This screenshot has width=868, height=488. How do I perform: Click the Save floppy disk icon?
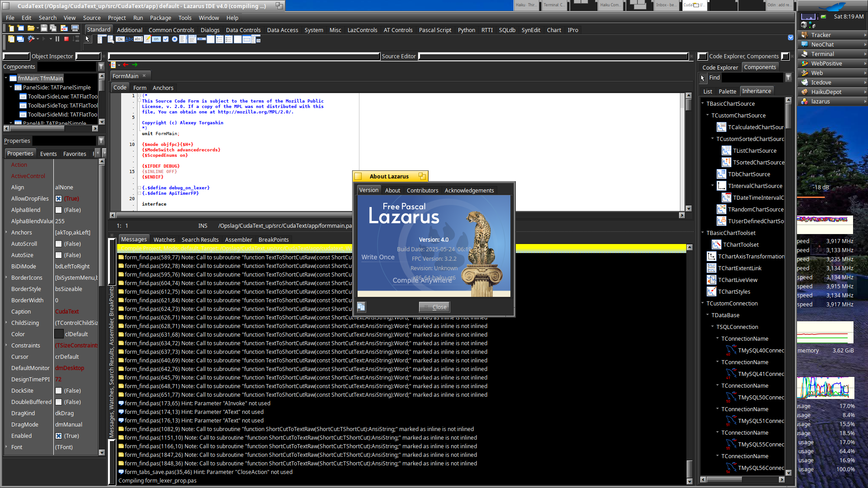(x=44, y=28)
